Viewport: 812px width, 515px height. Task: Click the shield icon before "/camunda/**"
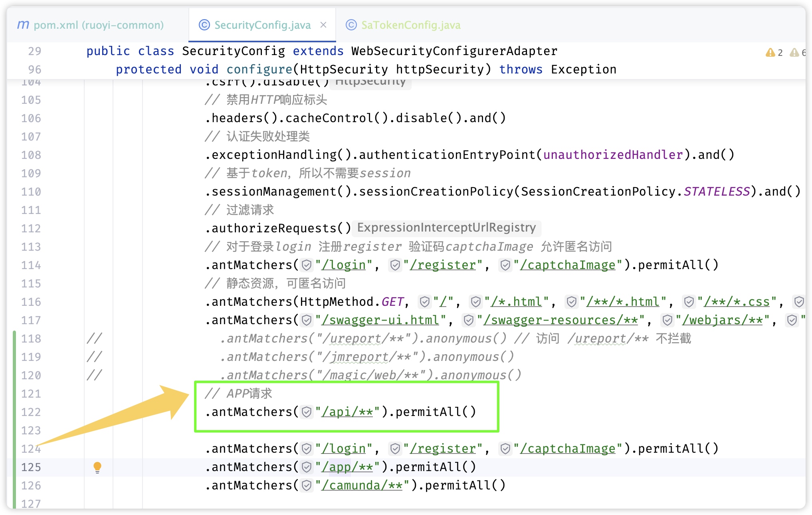point(307,485)
